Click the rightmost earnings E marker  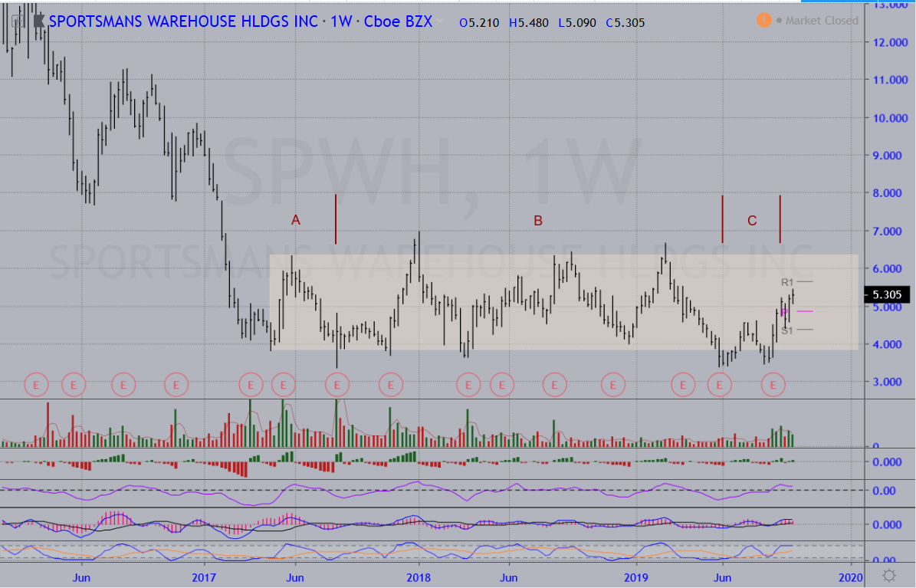(x=773, y=384)
